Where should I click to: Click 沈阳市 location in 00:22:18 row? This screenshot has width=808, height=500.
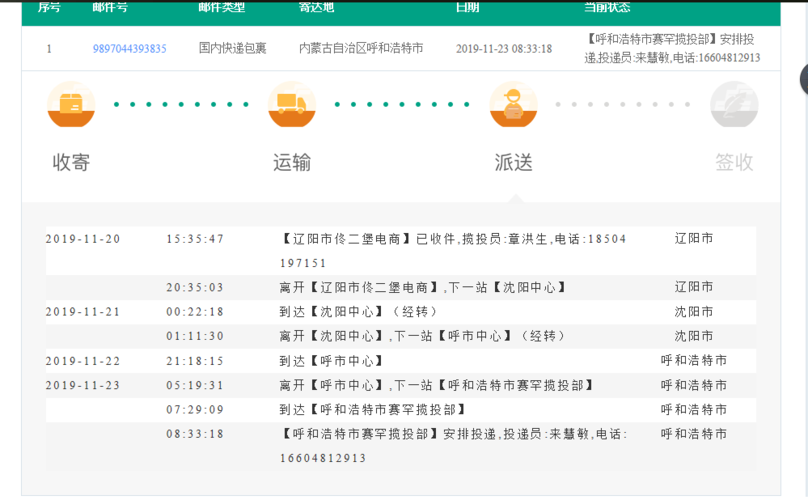pos(694,312)
